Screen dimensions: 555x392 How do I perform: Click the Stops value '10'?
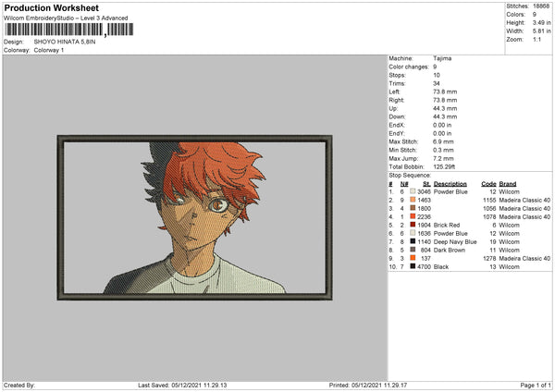tap(436, 75)
